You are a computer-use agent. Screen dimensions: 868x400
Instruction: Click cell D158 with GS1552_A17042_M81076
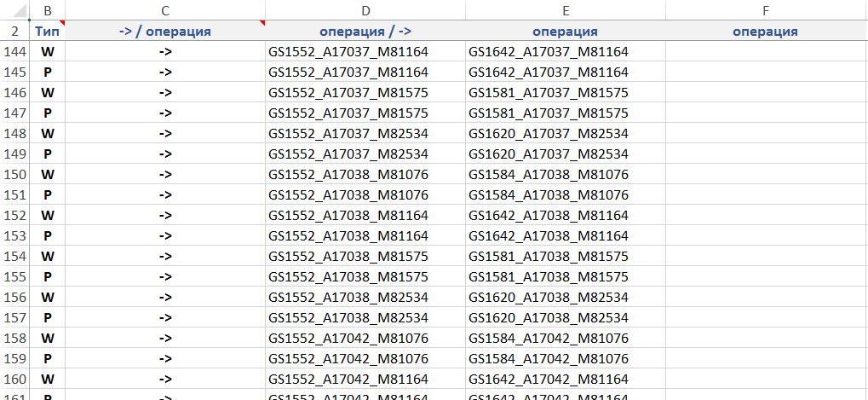(x=348, y=338)
